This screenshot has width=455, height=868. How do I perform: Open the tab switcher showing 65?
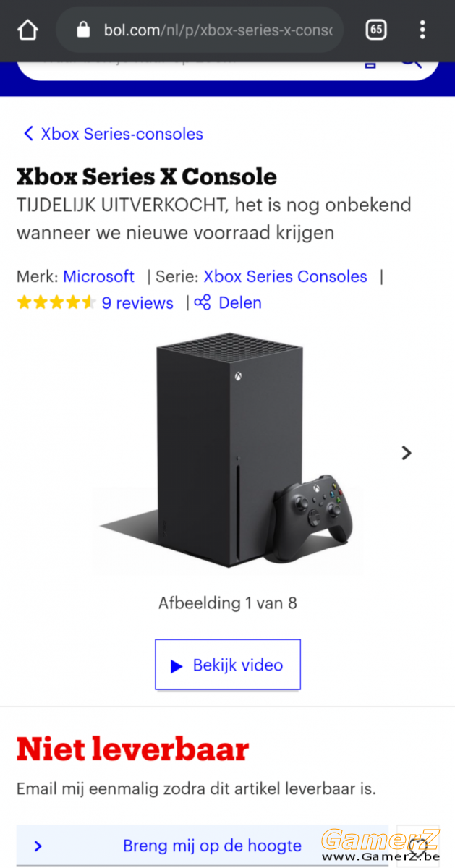click(x=376, y=30)
